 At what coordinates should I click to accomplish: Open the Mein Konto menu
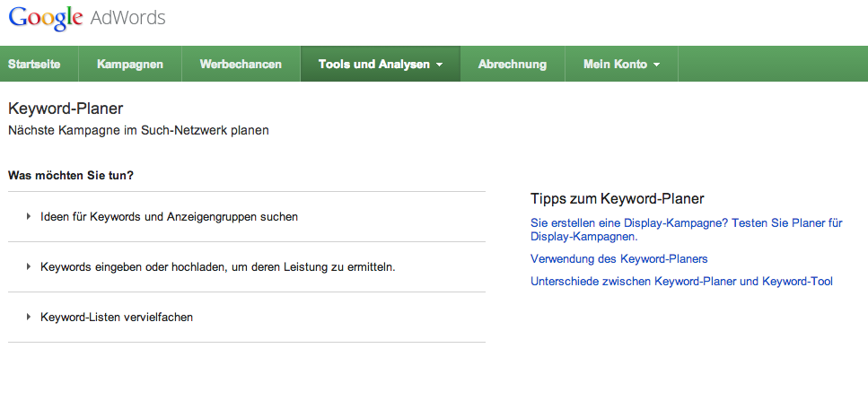[x=615, y=65]
